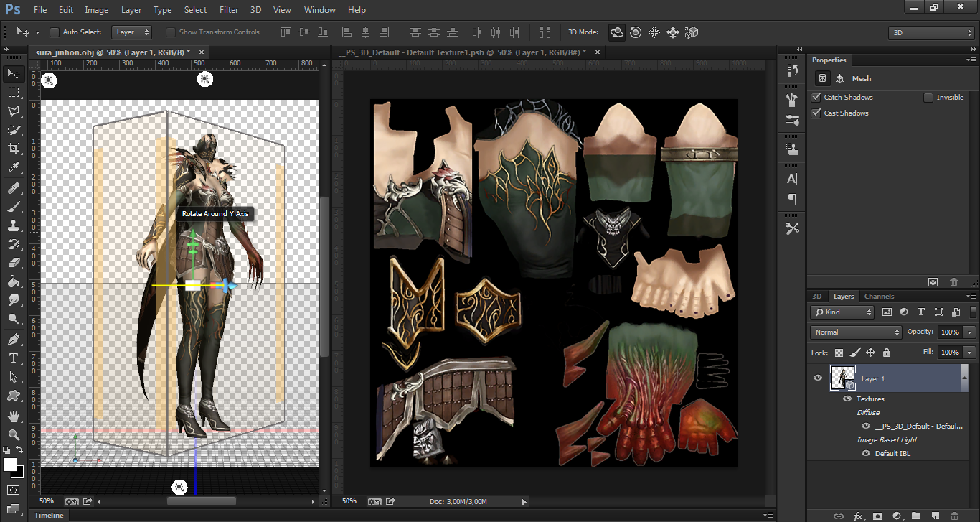The width and height of the screenshot is (980, 522).
Task: Choose the Crop tool
Action: click(13, 149)
